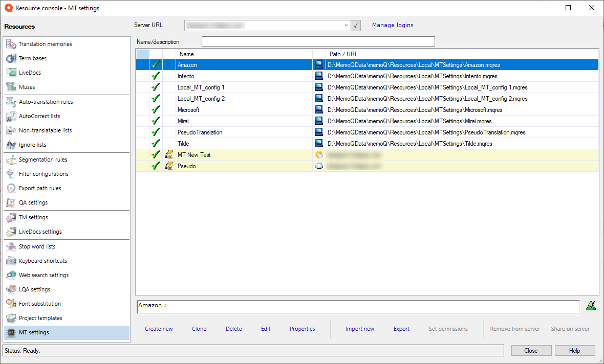Viewport: 604px width, 364px height.
Task: Toggle the green checkmark on the Amazon row
Action: point(156,64)
